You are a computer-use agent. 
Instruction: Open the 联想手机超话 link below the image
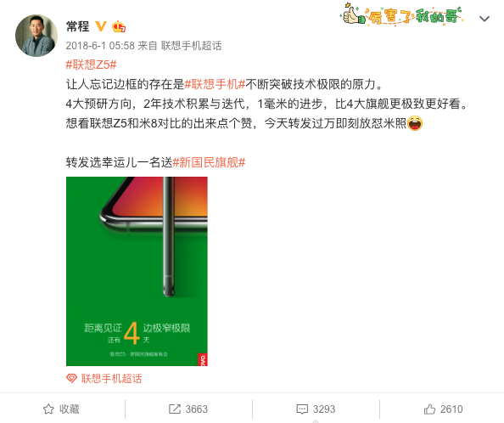click(x=111, y=378)
